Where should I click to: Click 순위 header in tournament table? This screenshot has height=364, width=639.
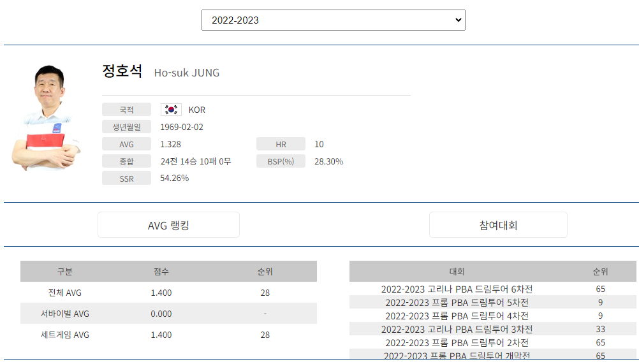600,272
